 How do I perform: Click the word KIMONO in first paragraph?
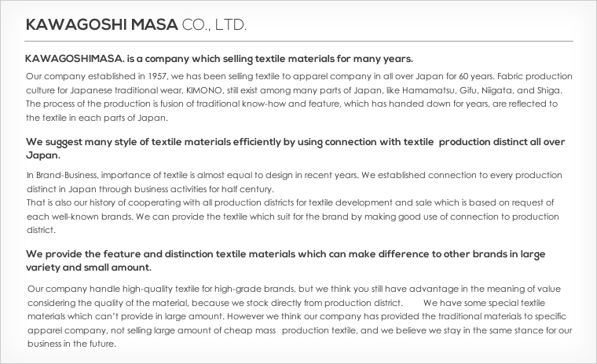point(203,90)
